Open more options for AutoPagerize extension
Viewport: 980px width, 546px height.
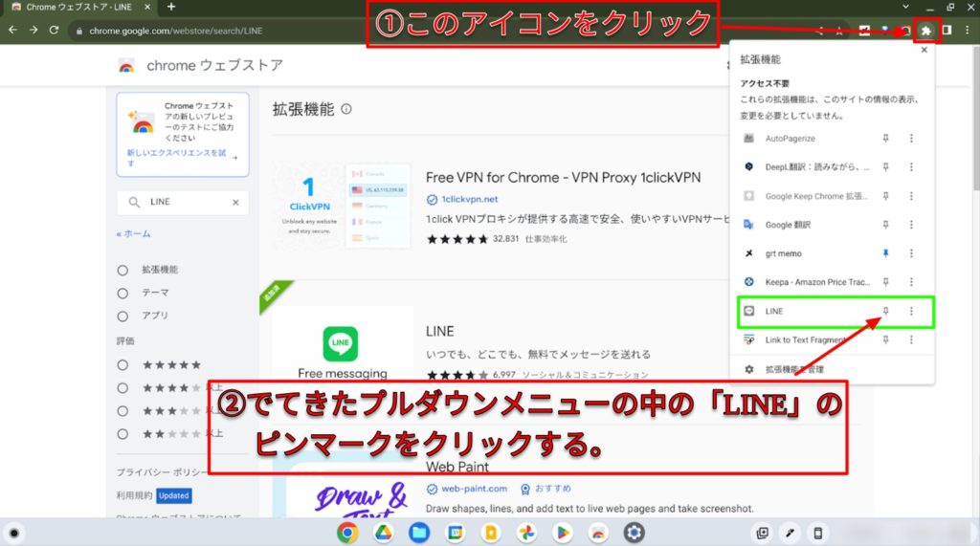click(911, 139)
